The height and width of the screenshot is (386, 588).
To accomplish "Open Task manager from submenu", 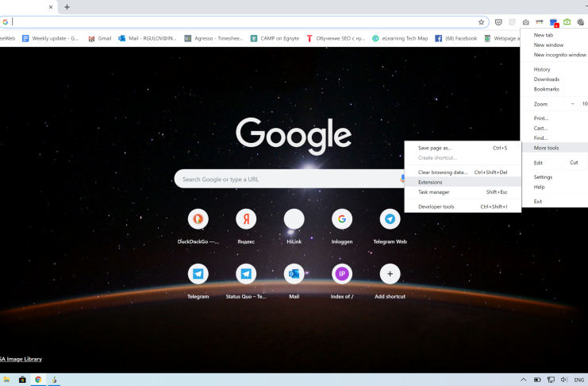I will click(x=463, y=192).
